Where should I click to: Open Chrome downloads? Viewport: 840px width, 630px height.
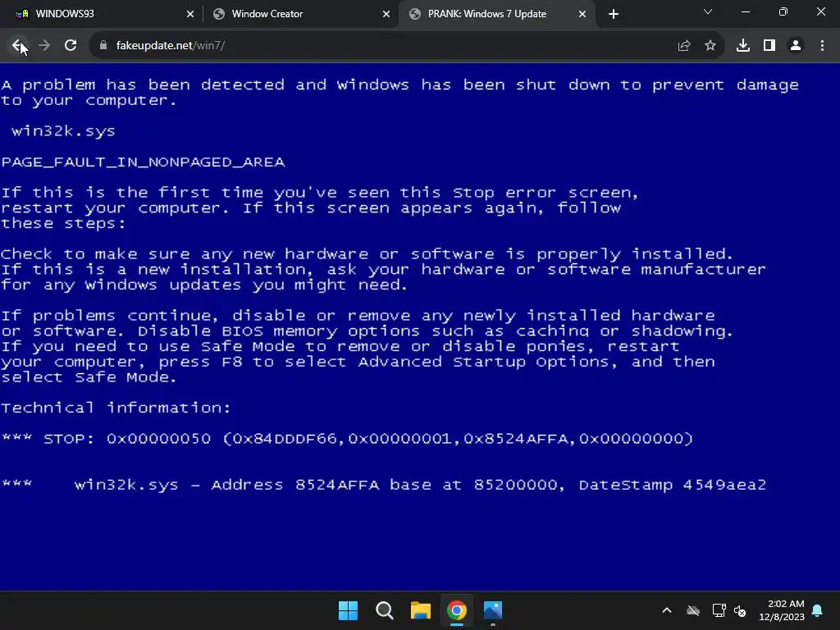[743, 46]
